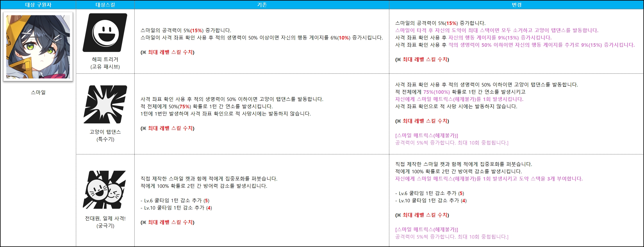Click the 해피 트리거 smiley face skill icon
This screenshot has width=644, height=247.
[105, 33]
